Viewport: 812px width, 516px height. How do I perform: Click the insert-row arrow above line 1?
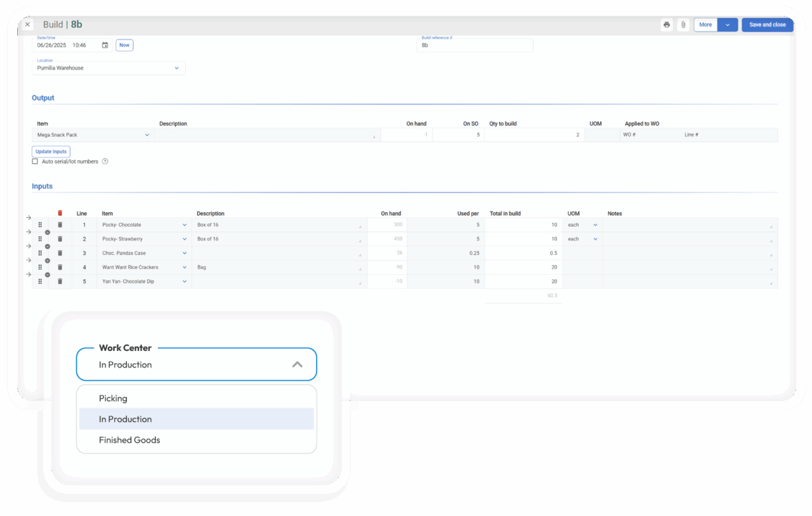tap(28, 217)
